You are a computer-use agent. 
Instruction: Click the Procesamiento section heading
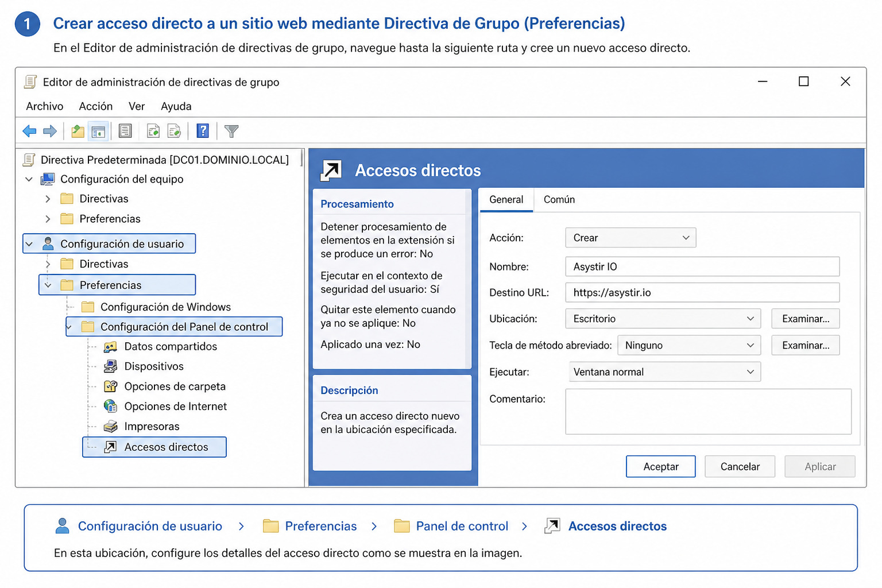click(x=357, y=204)
